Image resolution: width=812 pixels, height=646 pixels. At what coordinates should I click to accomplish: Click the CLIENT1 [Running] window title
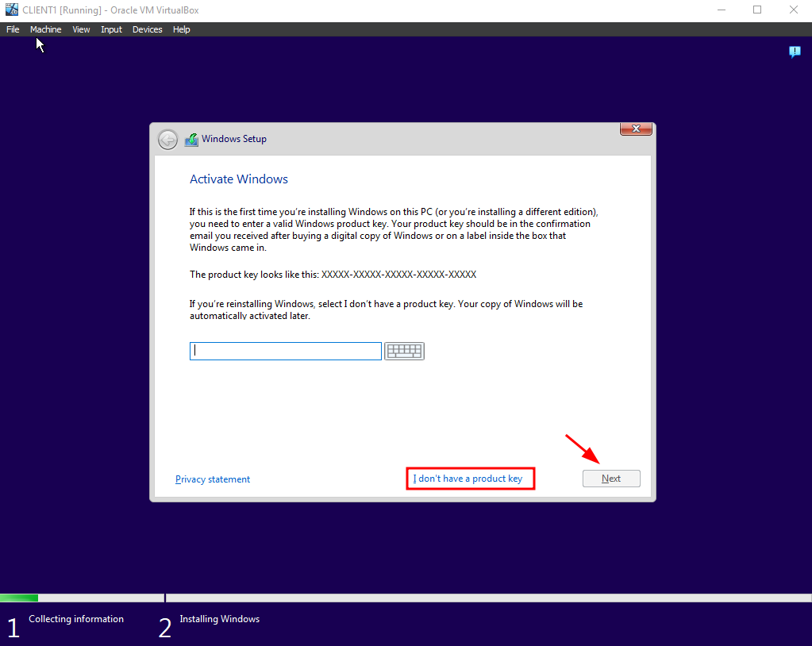point(110,10)
